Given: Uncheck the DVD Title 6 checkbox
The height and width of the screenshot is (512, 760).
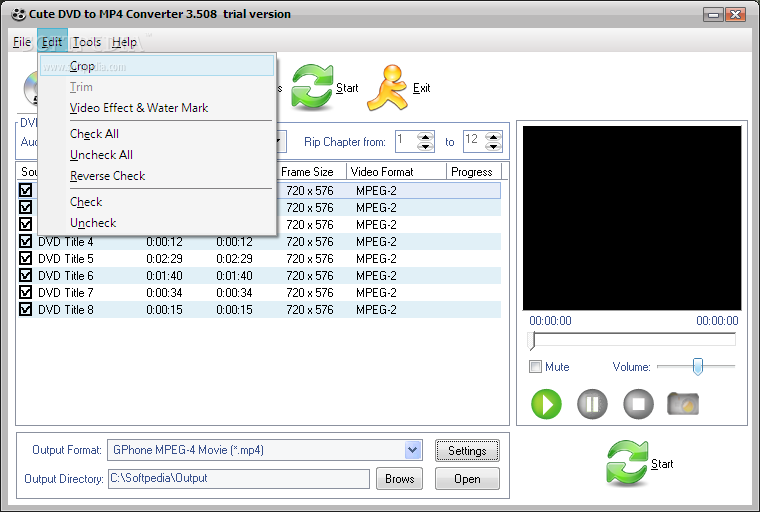Looking at the screenshot, I should point(26,275).
